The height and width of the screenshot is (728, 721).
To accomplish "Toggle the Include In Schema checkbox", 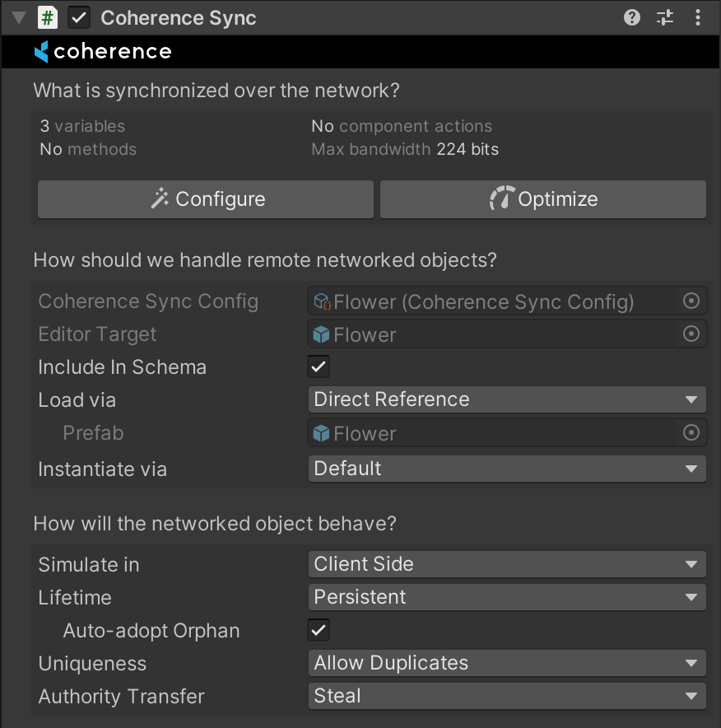I will click(319, 367).
